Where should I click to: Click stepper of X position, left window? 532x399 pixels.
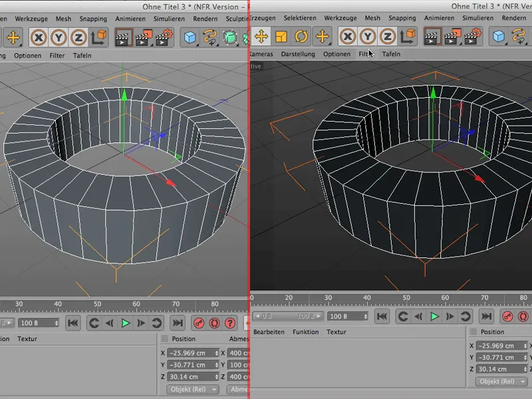click(x=216, y=353)
